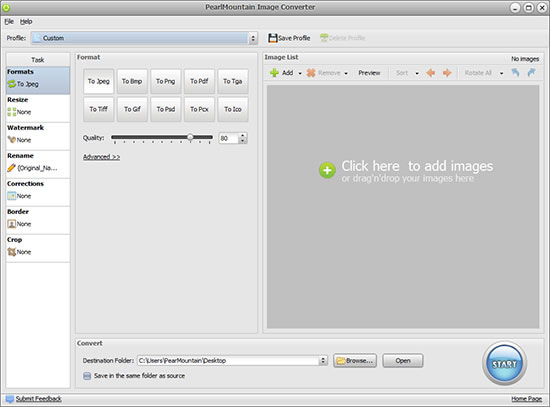Click the large green plus in drop area
550x407 pixels.
coord(327,170)
